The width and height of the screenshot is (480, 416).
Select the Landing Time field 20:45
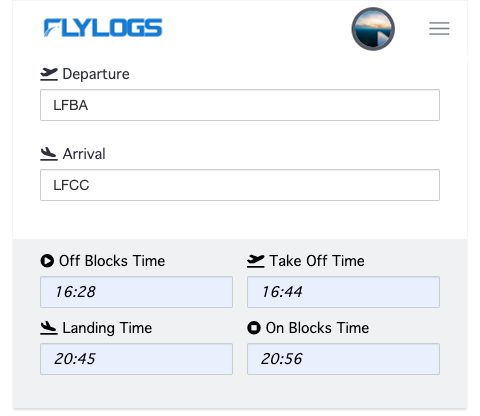tap(136, 359)
